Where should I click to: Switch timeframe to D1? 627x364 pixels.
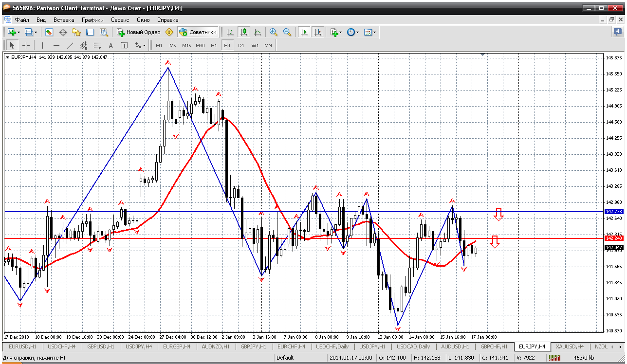[241, 45]
